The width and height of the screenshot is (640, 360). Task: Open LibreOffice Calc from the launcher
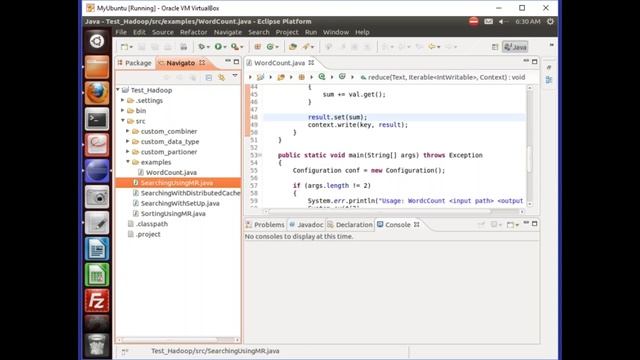[97, 275]
